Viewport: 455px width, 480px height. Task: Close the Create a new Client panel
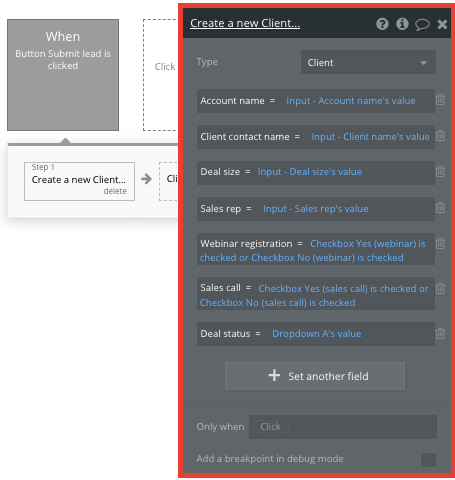coord(442,24)
